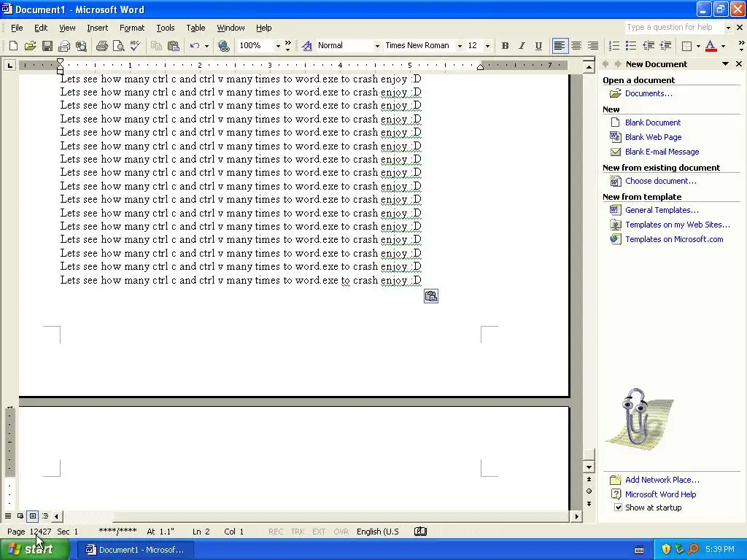Click the Blank Web Page link

pos(653,137)
